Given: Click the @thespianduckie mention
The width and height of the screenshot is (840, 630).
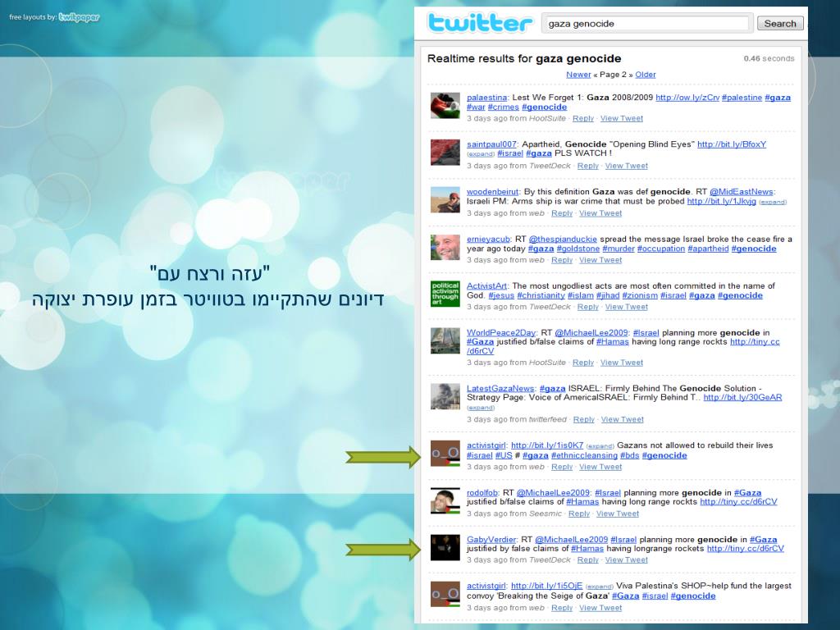Looking at the screenshot, I should pos(563,239).
